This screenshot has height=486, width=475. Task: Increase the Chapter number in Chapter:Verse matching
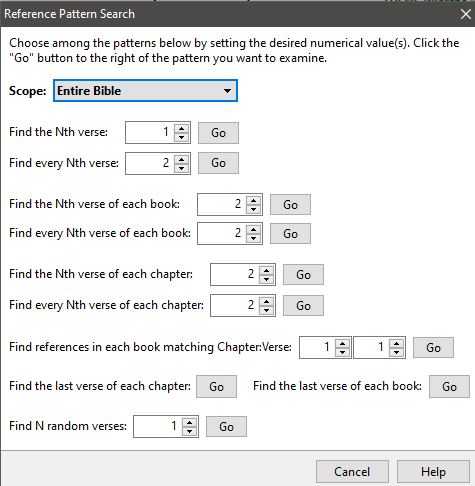[342, 343]
